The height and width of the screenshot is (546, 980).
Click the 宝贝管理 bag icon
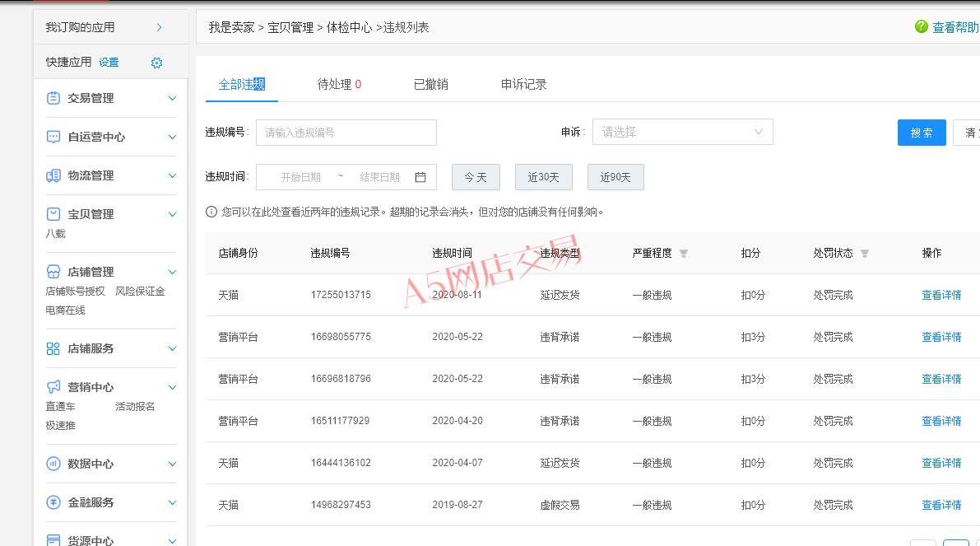pyautogui.click(x=53, y=214)
